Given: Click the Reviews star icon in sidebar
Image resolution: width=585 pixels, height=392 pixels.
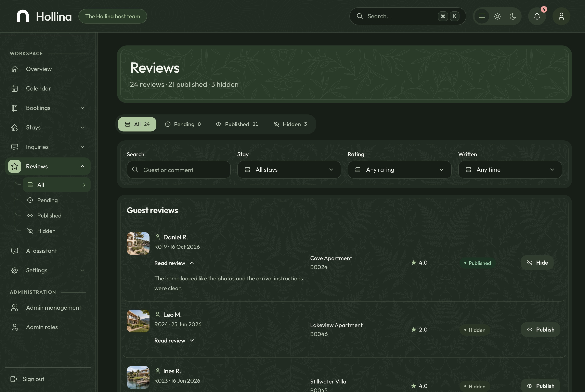Looking at the screenshot, I should tap(14, 167).
